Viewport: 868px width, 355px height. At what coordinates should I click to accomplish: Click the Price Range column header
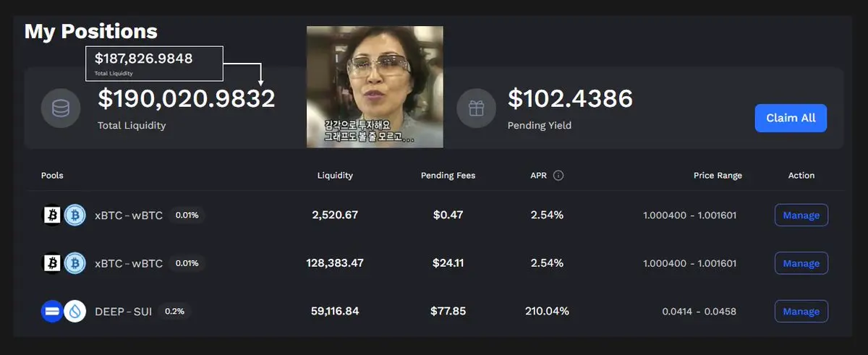click(x=718, y=176)
